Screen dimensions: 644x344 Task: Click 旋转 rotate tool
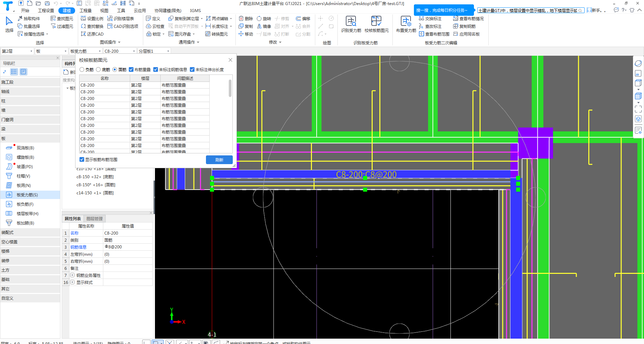pyautogui.click(x=264, y=18)
